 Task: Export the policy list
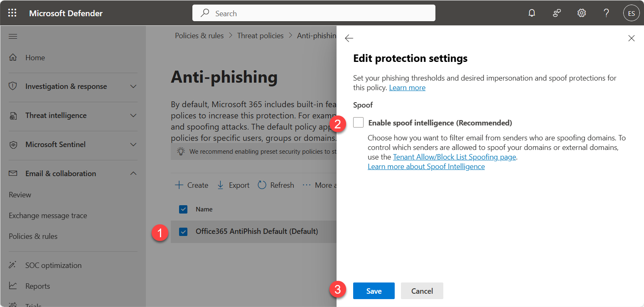pos(233,185)
